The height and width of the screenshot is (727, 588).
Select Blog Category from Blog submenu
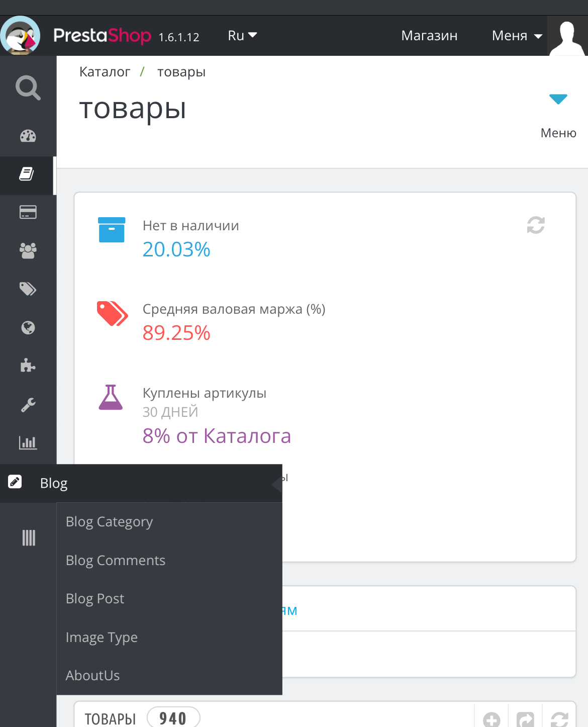(109, 522)
